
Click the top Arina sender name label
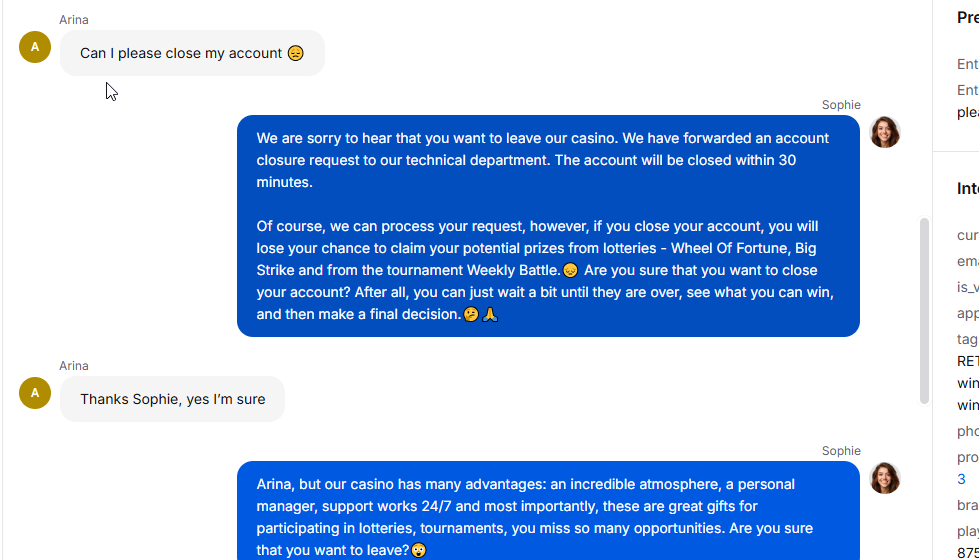[x=74, y=20]
